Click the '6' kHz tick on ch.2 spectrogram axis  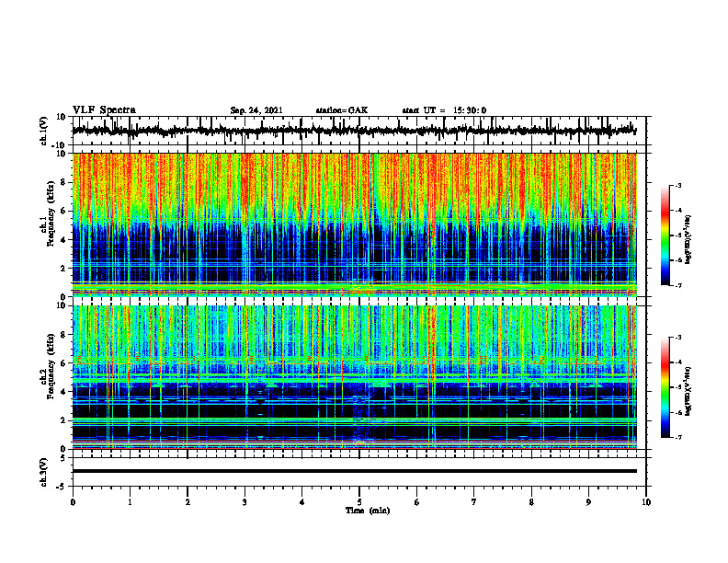pos(64,363)
